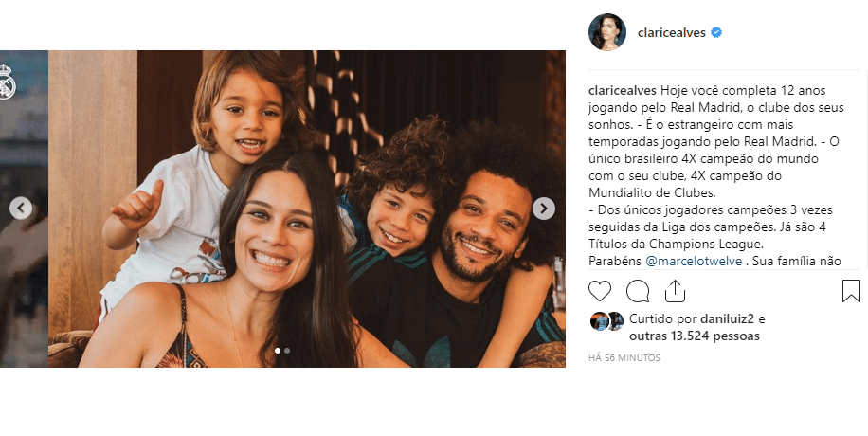Select the first carousel dot indicator
Image resolution: width=868 pixels, height=436 pixels.
pyautogui.click(x=278, y=350)
